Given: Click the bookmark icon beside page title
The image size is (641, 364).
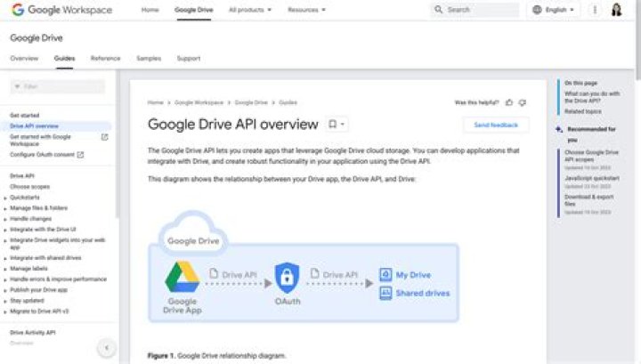Looking at the screenshot, I should (x=333, y=124).
